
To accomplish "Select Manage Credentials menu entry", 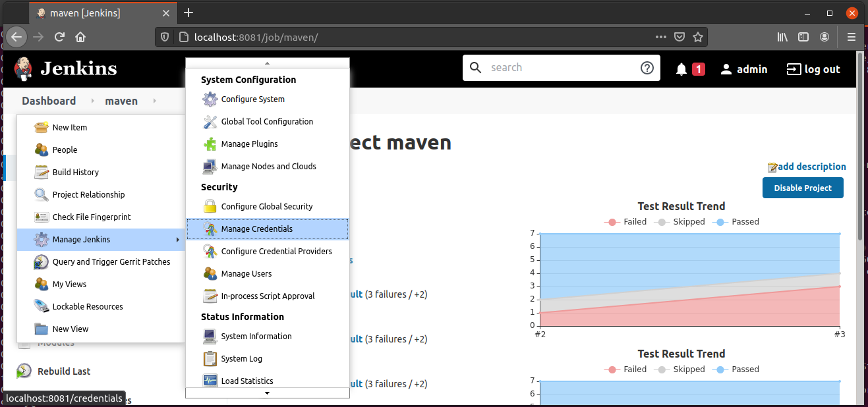I will pos(268,229).
